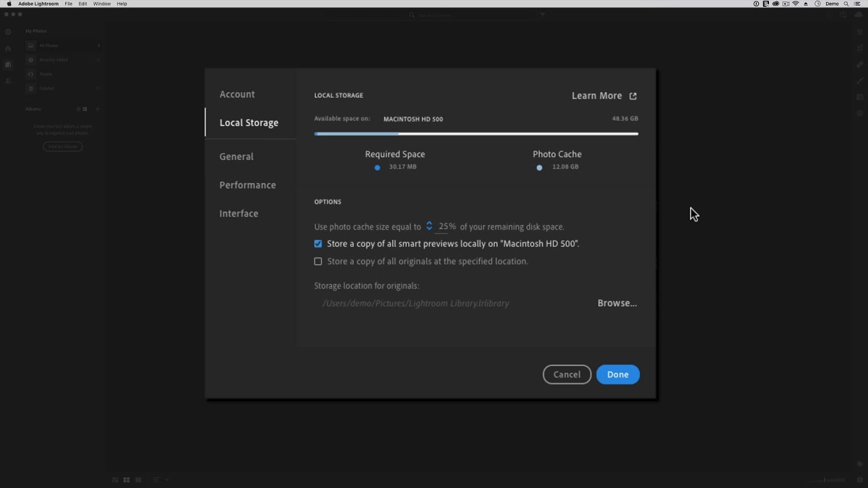
Task: Open the Edit menu
Action: [x=83, y=4]
